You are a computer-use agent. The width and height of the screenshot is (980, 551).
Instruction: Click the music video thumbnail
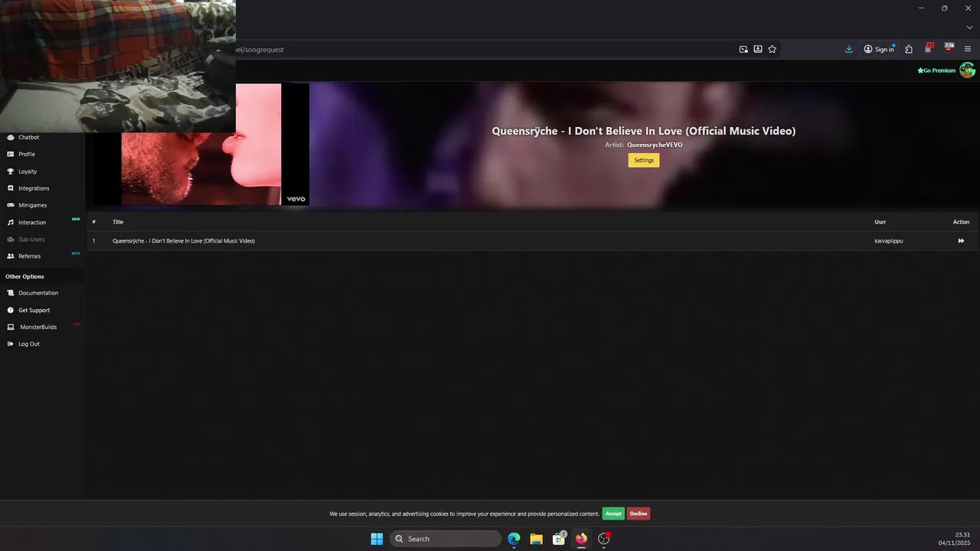coord(201,145)
